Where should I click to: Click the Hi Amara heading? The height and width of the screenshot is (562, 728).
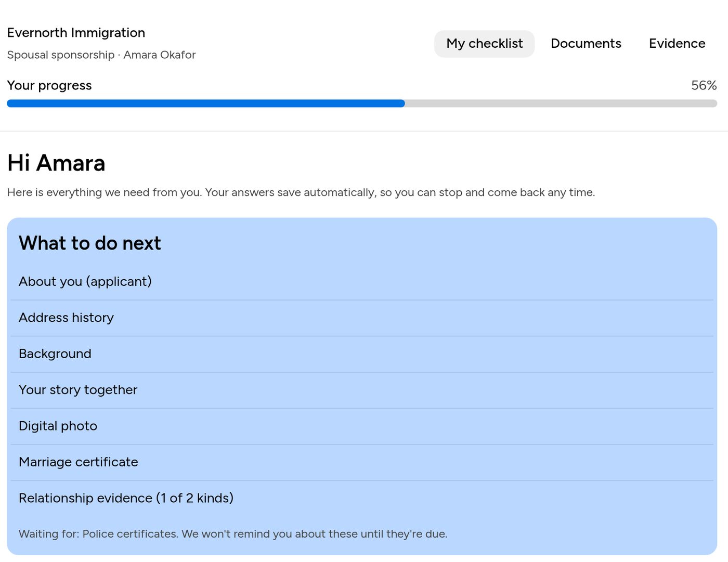click(x=56, y=163)
